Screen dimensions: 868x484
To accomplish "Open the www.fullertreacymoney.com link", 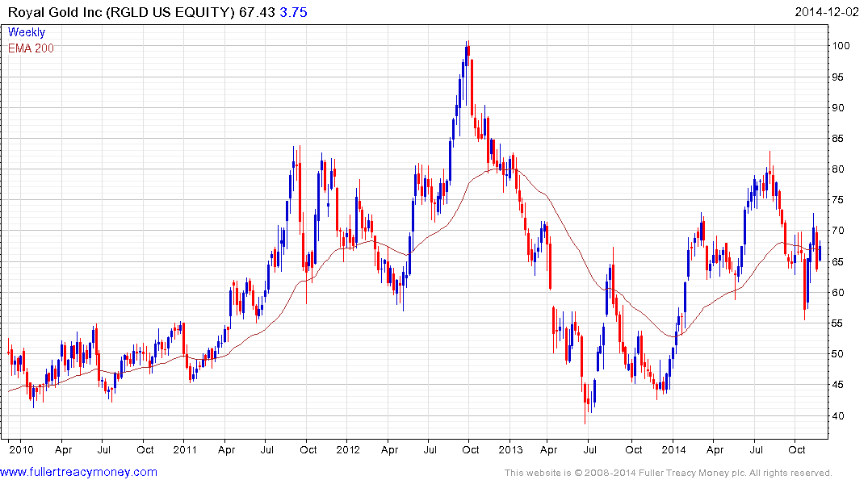I will pyautogui.click(x=79, y=472).
